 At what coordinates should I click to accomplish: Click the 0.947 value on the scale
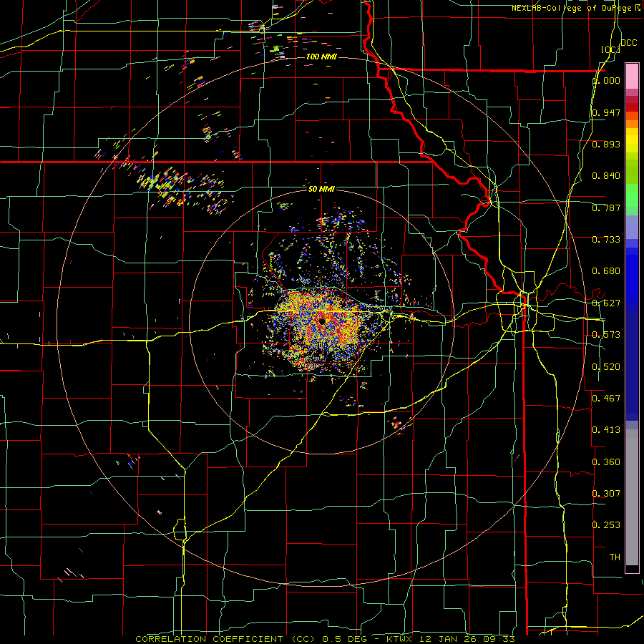click(x=606, y=112)
